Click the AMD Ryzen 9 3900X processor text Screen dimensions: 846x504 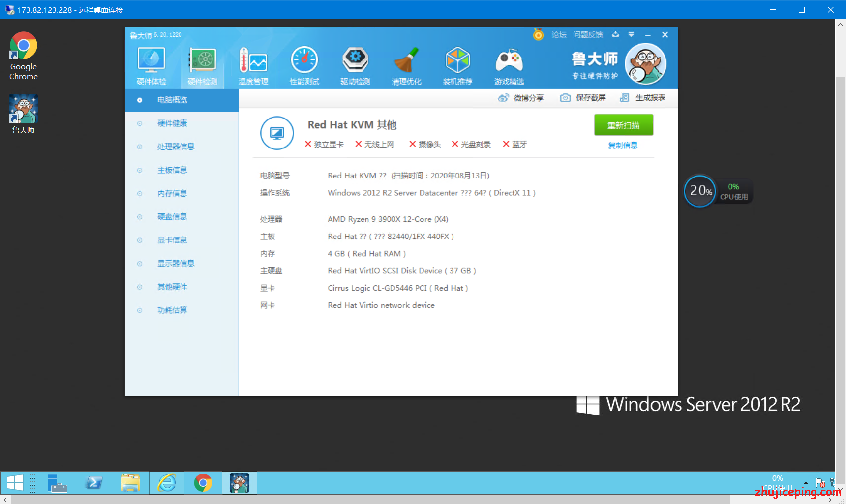[388, 219]
